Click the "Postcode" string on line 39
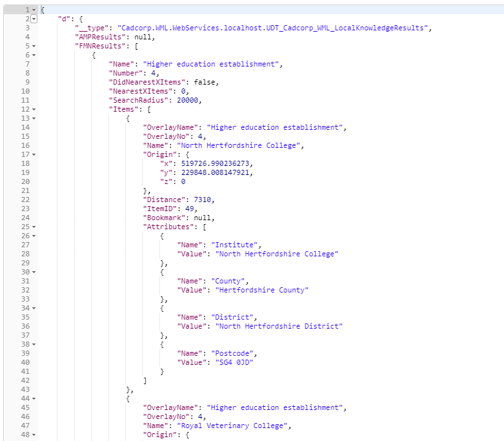 pos(232,353)
